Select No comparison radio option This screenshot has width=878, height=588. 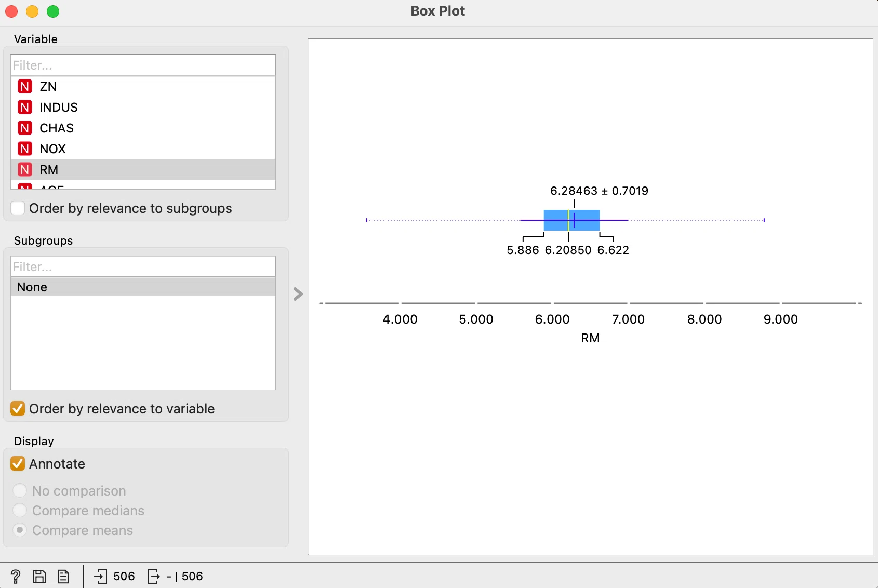20,491
